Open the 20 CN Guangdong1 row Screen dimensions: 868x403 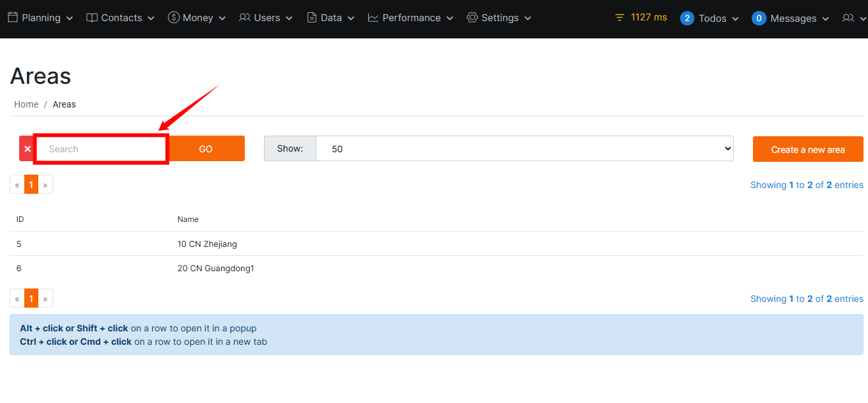click(215, 268)
